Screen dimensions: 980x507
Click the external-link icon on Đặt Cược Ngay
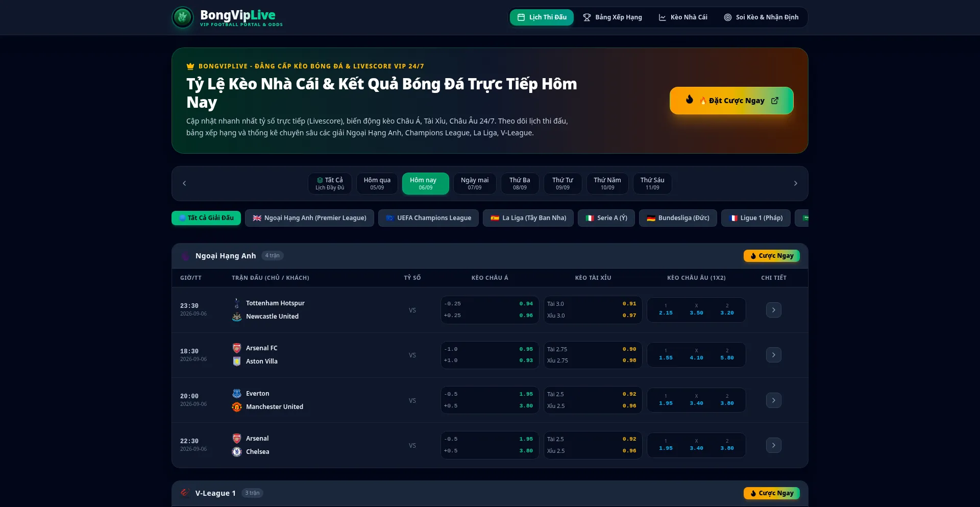775,101
